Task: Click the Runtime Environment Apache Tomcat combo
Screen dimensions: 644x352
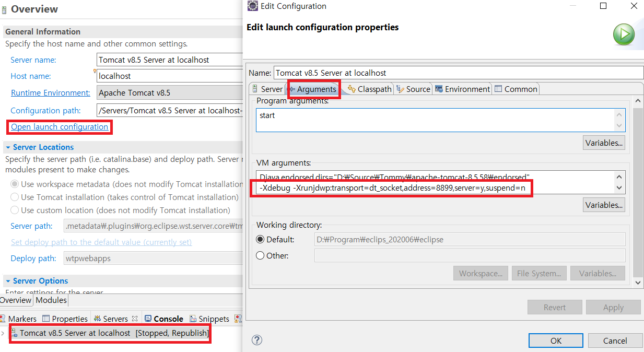Action: (170, 93)
